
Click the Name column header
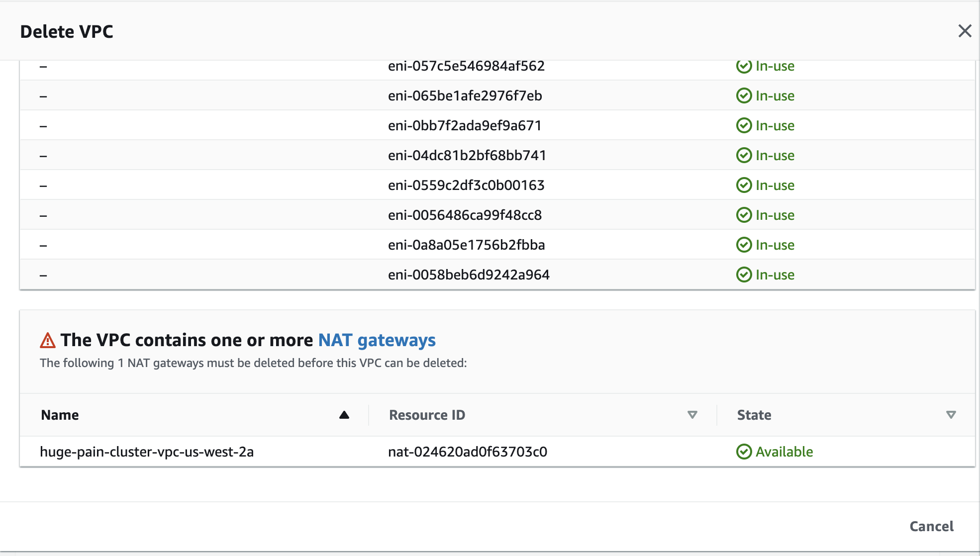(60, 415)
